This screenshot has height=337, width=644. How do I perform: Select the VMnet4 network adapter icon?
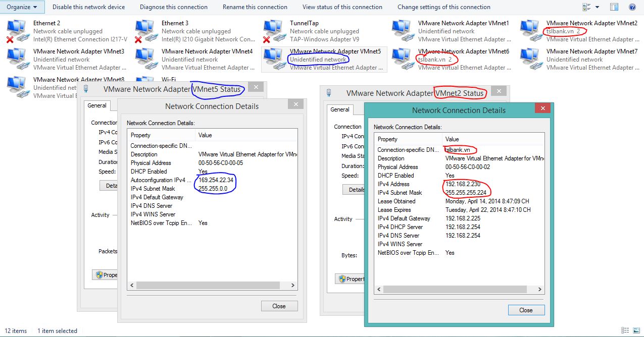tap(145, 60)
